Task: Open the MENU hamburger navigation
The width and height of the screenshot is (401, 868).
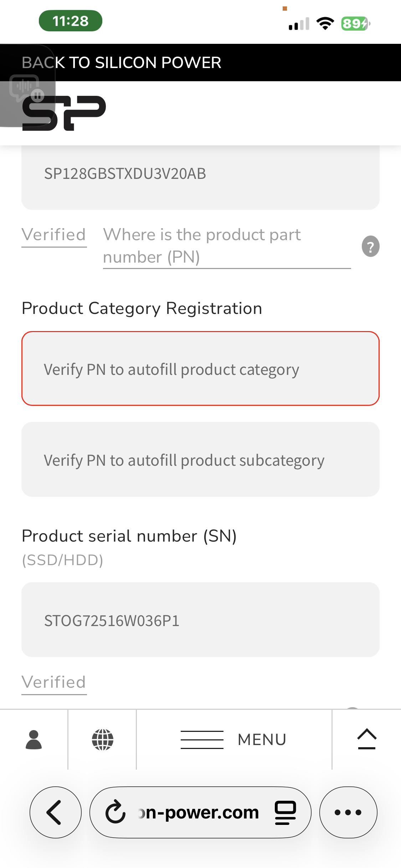Action: point(234,740)
